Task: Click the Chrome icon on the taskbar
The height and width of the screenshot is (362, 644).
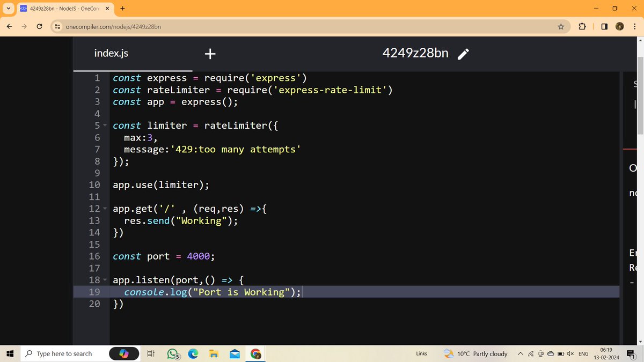Action: click(x=255, y=354)
